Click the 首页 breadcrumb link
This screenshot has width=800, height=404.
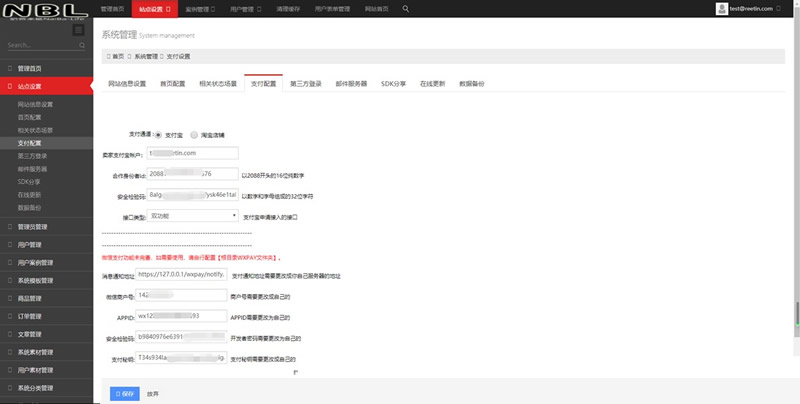pyautogui.click(x=118, y=57)
